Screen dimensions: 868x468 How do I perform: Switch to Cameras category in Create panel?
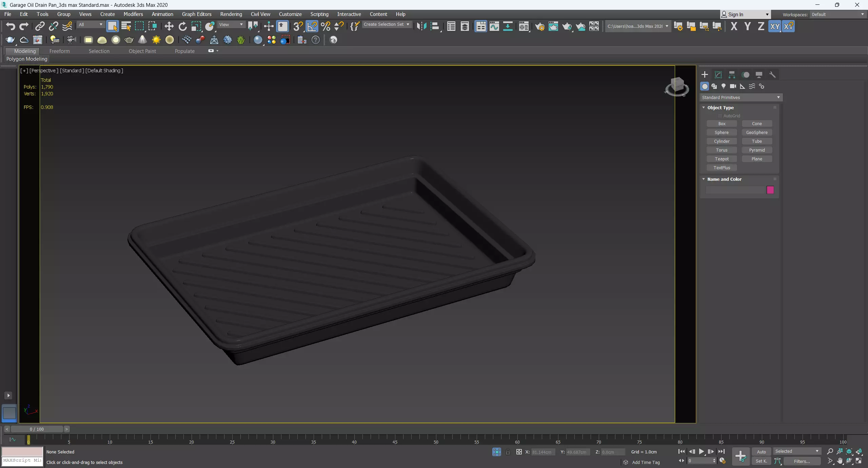pyautogui.click(x=733, y=86)
